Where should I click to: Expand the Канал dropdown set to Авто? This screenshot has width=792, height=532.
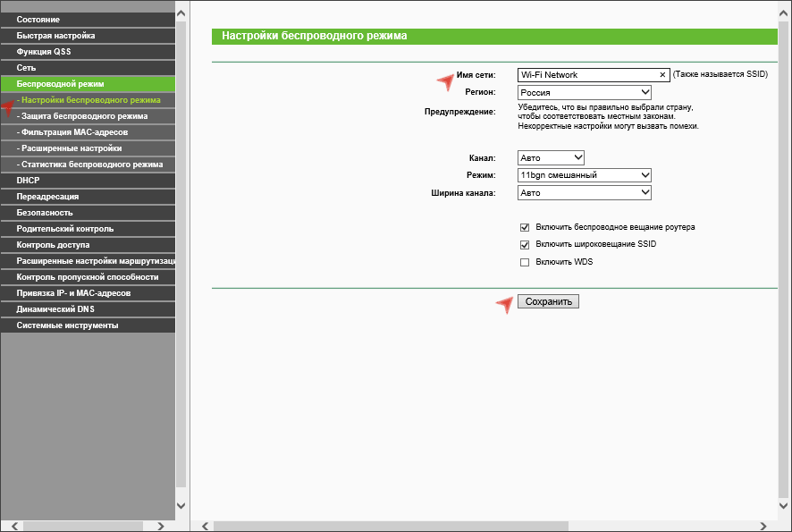click(x=551, y=157)
